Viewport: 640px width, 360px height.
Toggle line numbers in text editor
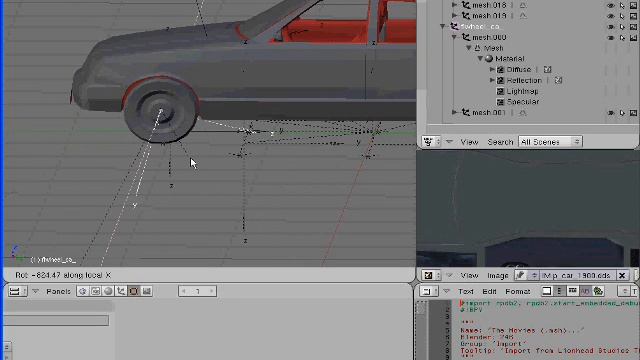pos(560,291)
